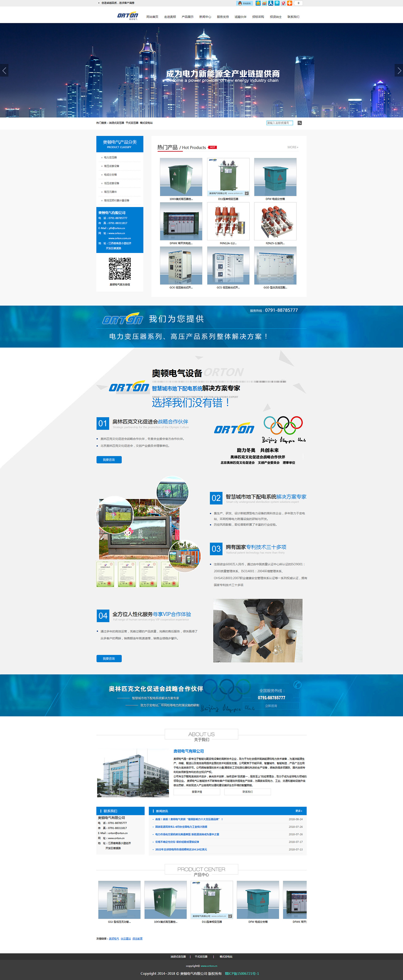
Task: Expand 高压成套设备 product category
Action: click(112, 166)
